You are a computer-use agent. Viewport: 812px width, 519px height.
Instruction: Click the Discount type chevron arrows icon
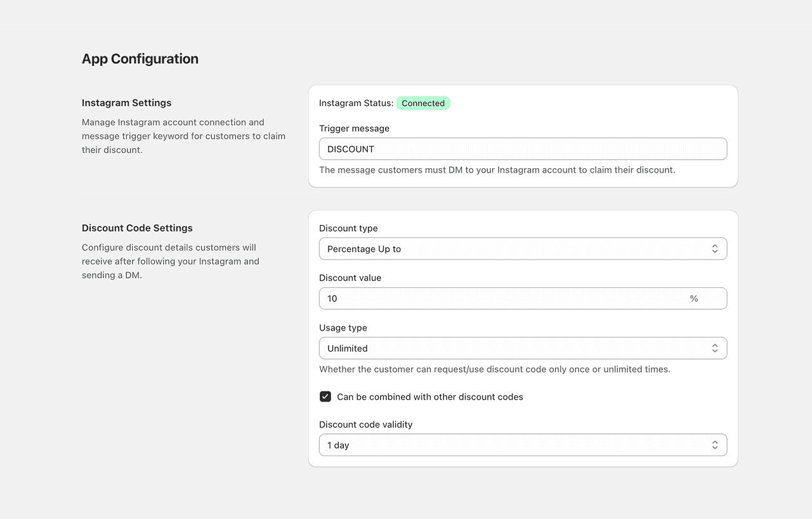[x=714, y=249]
